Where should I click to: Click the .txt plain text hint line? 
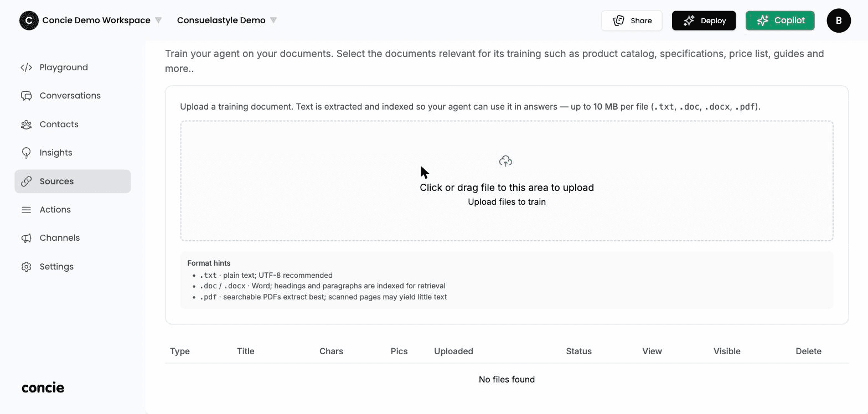[266, 275]
